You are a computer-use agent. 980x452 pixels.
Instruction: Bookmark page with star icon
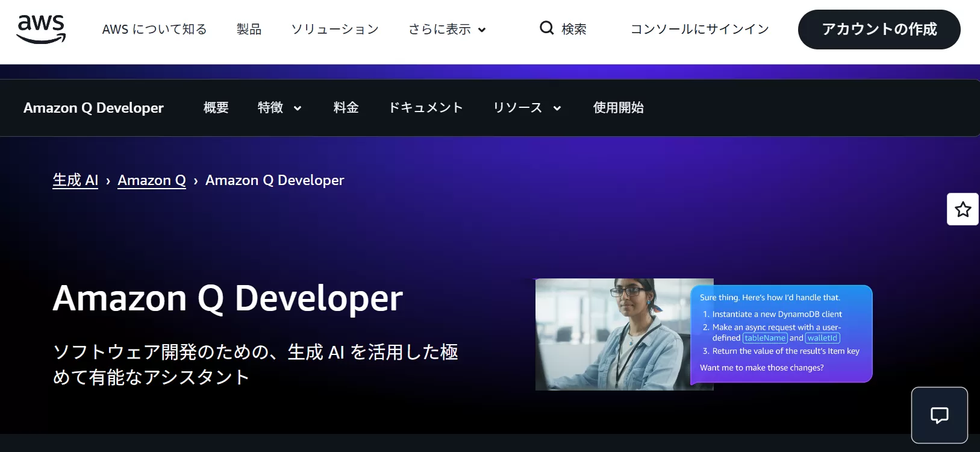tap(963, 209)
